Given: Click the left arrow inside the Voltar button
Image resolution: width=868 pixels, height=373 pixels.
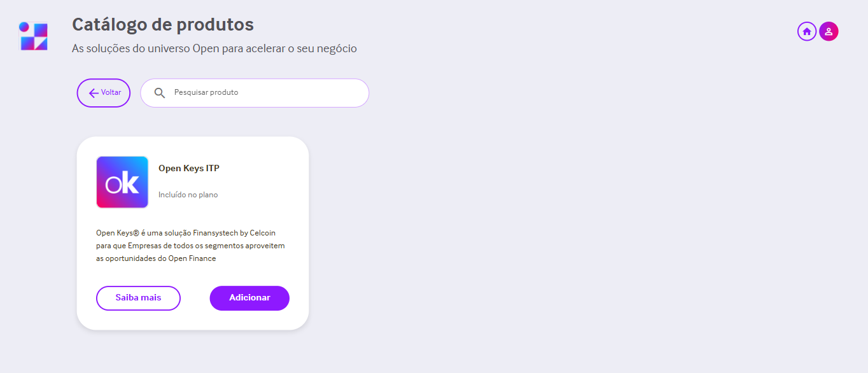Looking at the screenshot, I should click(x=94, y=93).
